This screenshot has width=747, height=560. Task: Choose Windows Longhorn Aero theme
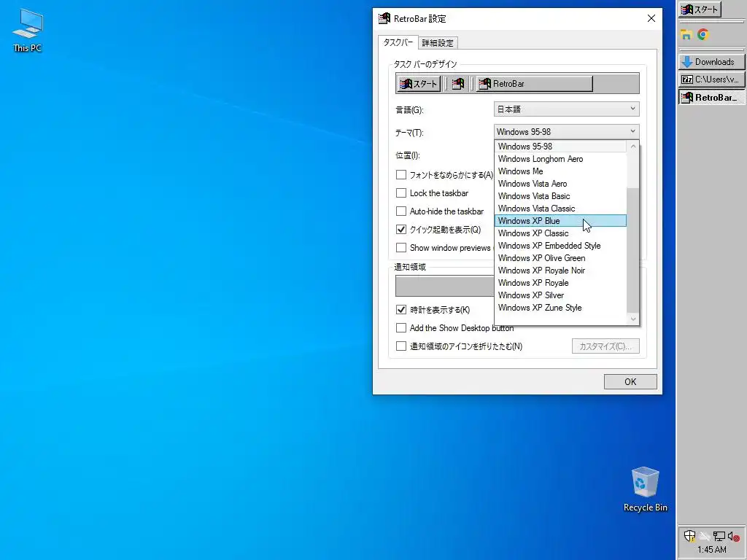click(561, 158)
